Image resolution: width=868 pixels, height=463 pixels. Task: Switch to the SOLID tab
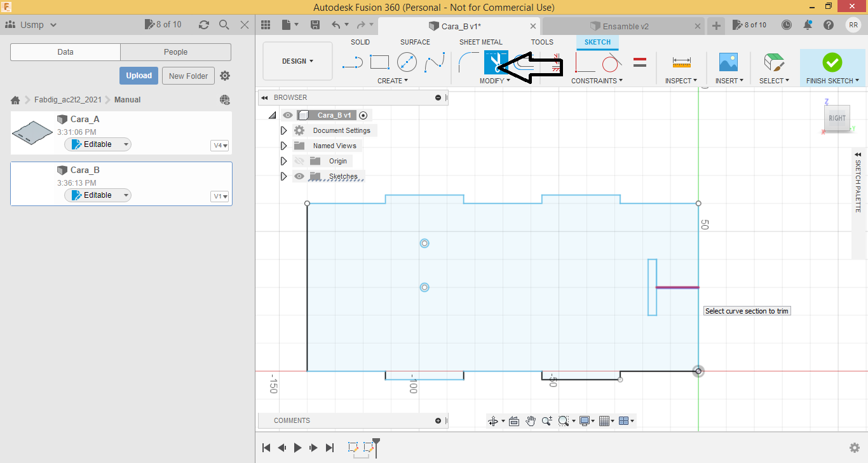360,42
